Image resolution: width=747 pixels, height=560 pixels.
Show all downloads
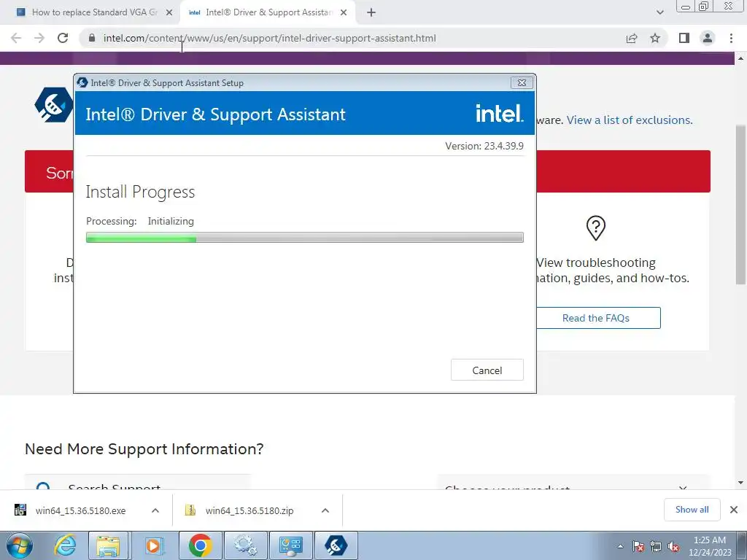point(692,510)
